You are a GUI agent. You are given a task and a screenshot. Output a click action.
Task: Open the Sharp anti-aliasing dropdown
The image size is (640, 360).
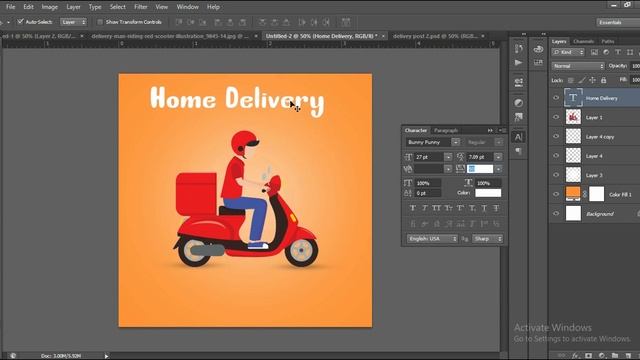point(487,239)
